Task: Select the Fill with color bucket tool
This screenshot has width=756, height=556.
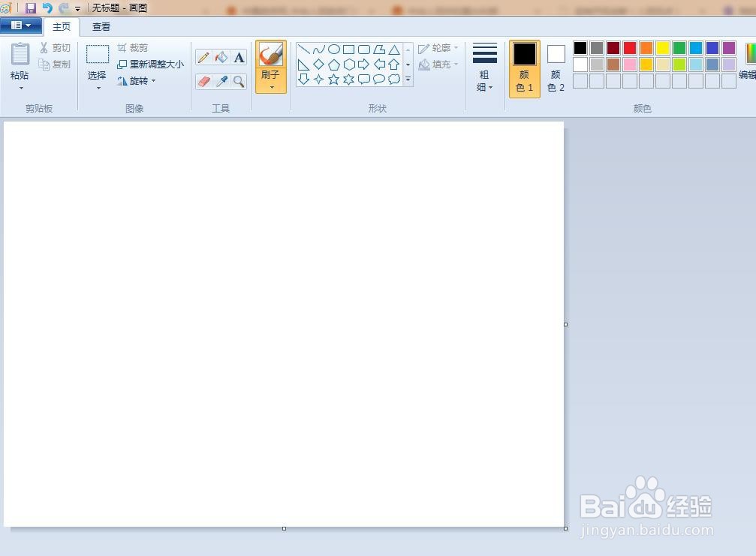Action: 221,57
